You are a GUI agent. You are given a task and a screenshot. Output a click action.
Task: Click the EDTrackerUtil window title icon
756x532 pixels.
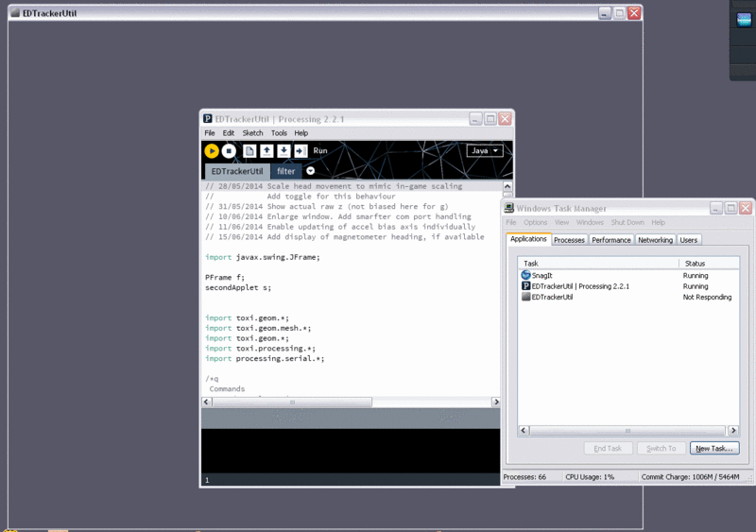pyautogui.click(x=15, y=13)
